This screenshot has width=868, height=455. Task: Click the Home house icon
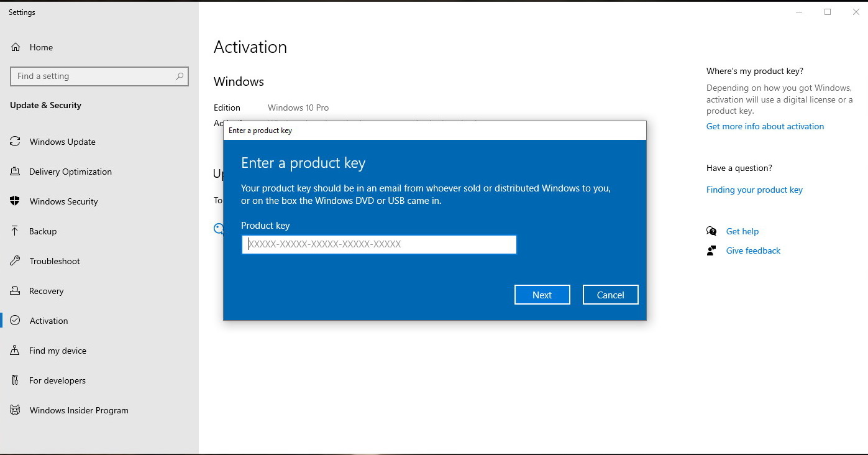click(16, 47)
